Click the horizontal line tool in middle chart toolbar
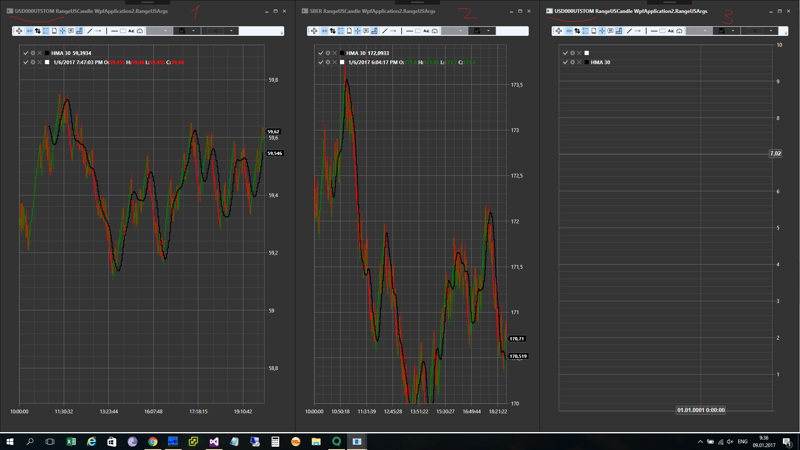Viewport: 800px width, 450px height. [x=409, y=31]
